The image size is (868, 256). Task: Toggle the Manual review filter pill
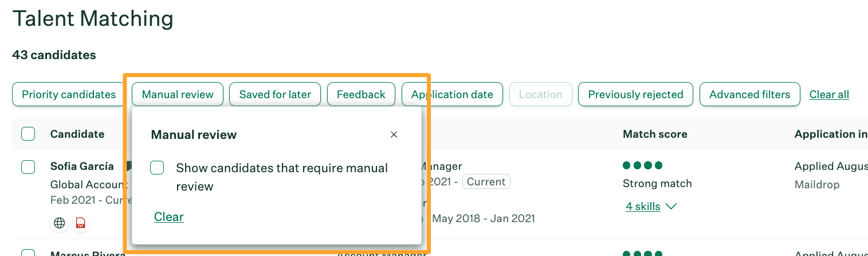(178, 95)
